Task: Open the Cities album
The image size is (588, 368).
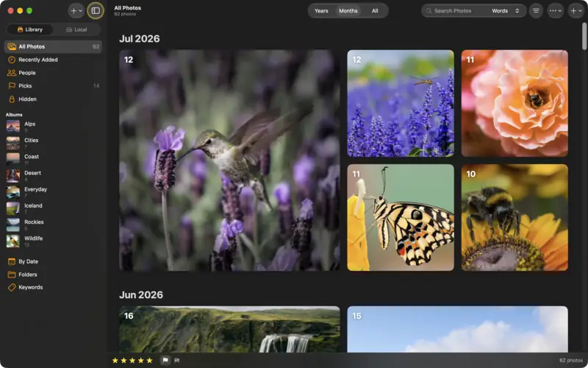Action: tap(53, 143)
